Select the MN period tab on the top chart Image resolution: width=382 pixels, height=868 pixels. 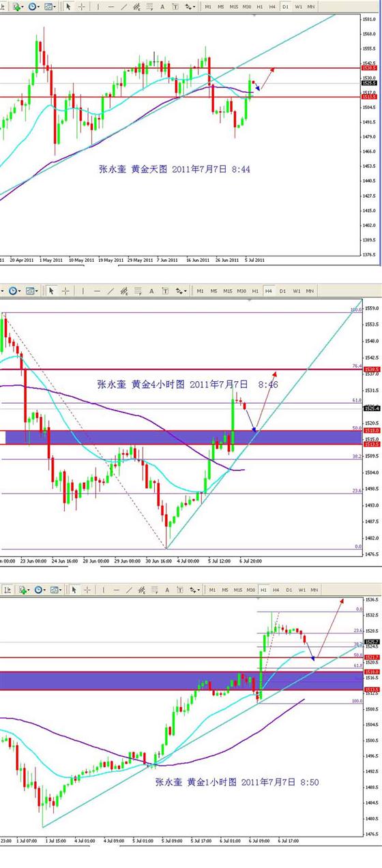pyautogui.click(x=311, y=6)
